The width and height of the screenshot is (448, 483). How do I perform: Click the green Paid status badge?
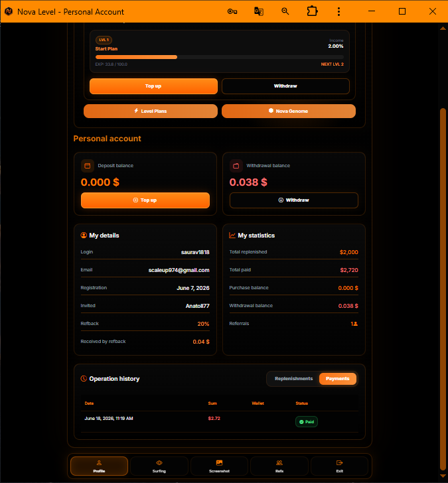(307, 422)
